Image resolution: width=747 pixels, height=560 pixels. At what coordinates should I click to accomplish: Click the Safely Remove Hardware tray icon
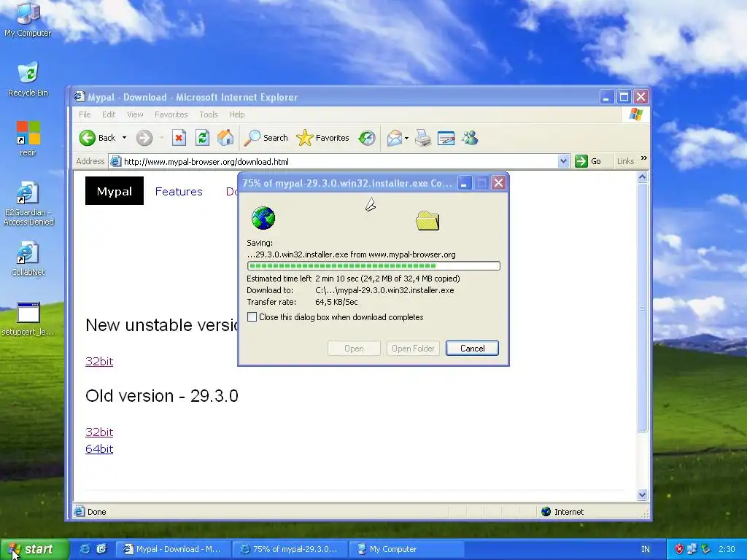pos(705,549)
